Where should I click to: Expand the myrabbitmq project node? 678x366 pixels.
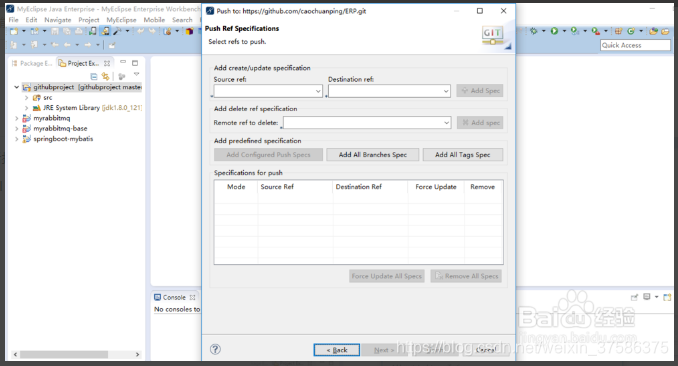pos(16,118)
